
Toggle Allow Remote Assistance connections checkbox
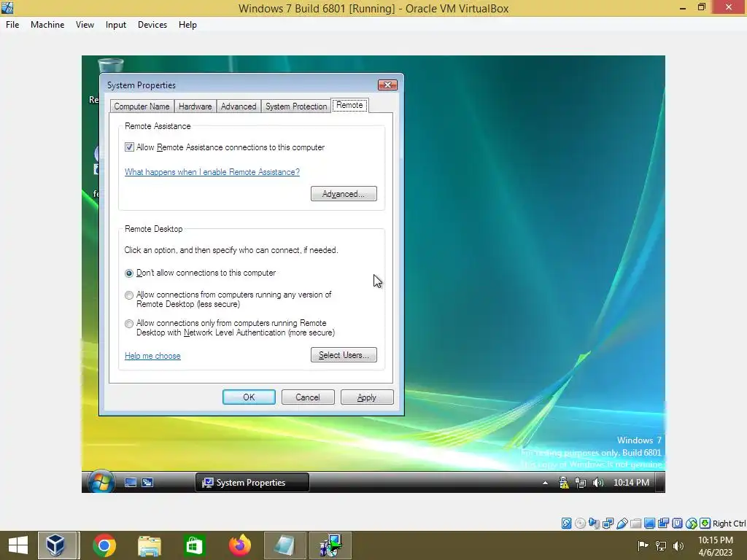coord(129,147)
